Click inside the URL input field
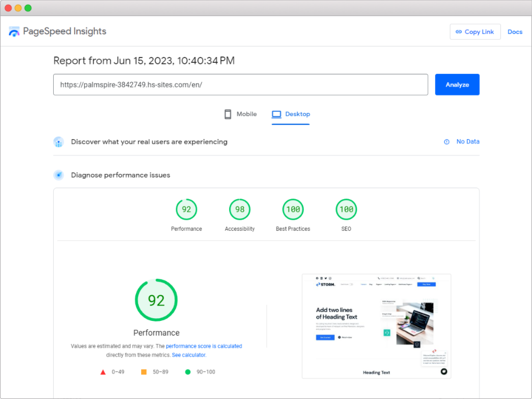This screenshot has width=532, height=399. click(x=241, y=85)
